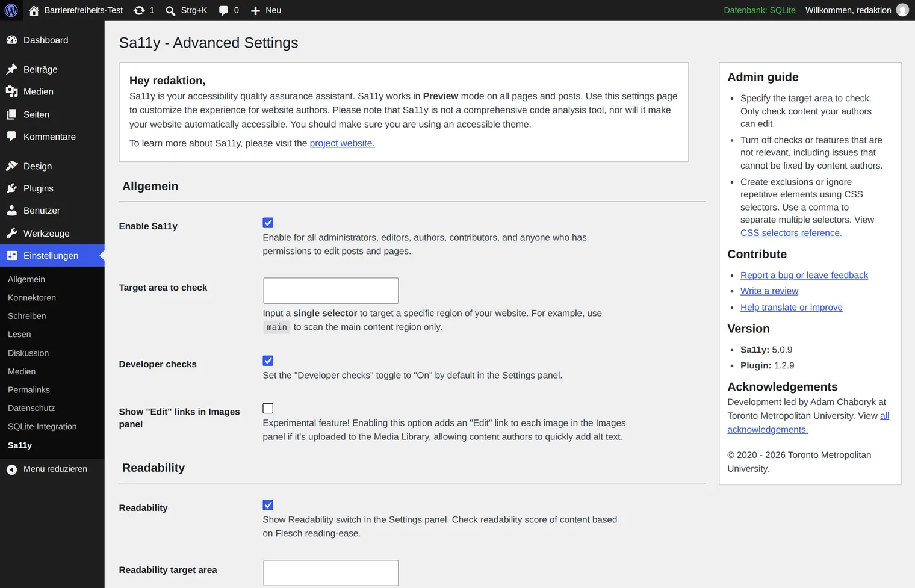Screen dimensions: 915x588
Task: Click the Medien media icon in the sidebar
Action: (11, 91)
